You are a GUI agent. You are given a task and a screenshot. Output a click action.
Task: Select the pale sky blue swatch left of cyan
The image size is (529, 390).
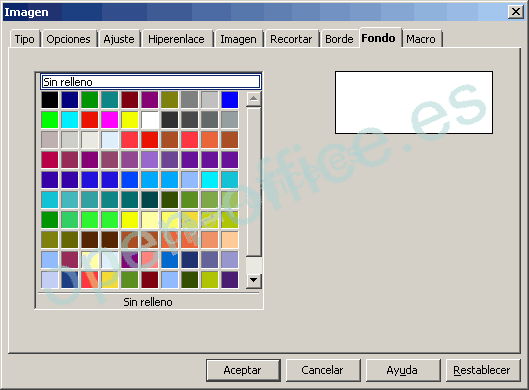[190, 179]
